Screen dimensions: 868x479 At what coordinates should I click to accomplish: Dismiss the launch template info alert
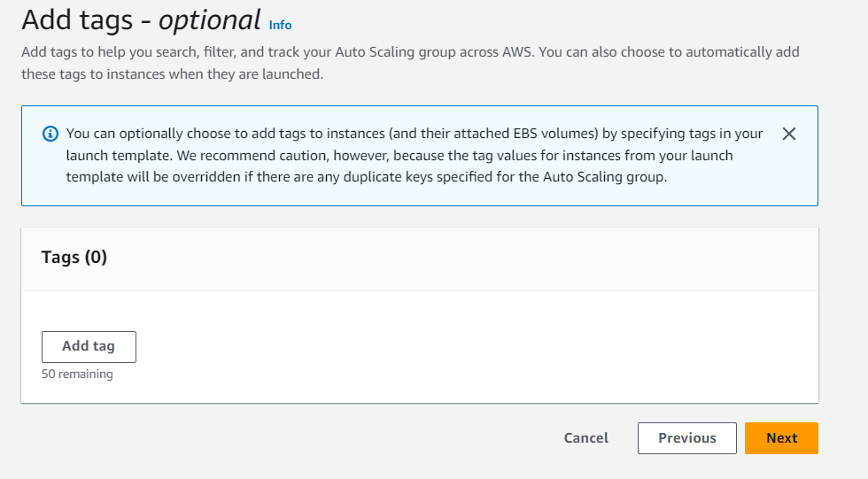[x=789, y=134]
